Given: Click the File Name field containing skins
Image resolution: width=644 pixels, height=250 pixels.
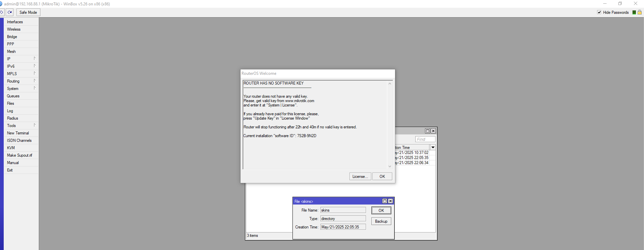Looking at the screenshot, I should 343,210.
